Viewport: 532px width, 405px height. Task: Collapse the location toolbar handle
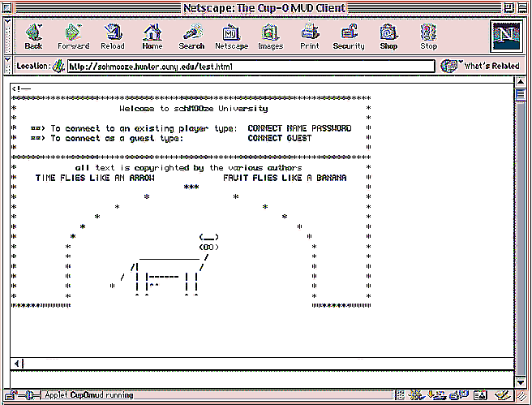click(8, 65)
